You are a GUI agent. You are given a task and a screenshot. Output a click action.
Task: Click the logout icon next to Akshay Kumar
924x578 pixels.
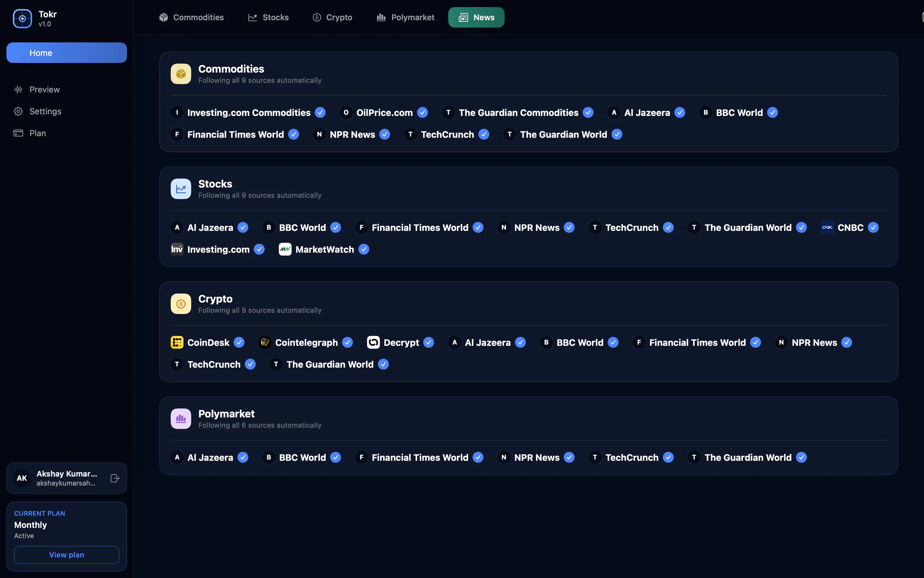tap(115, 478)
